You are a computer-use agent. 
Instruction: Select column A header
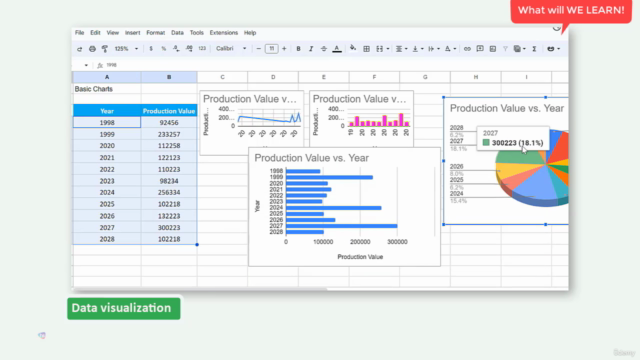(x=107, y=77)
